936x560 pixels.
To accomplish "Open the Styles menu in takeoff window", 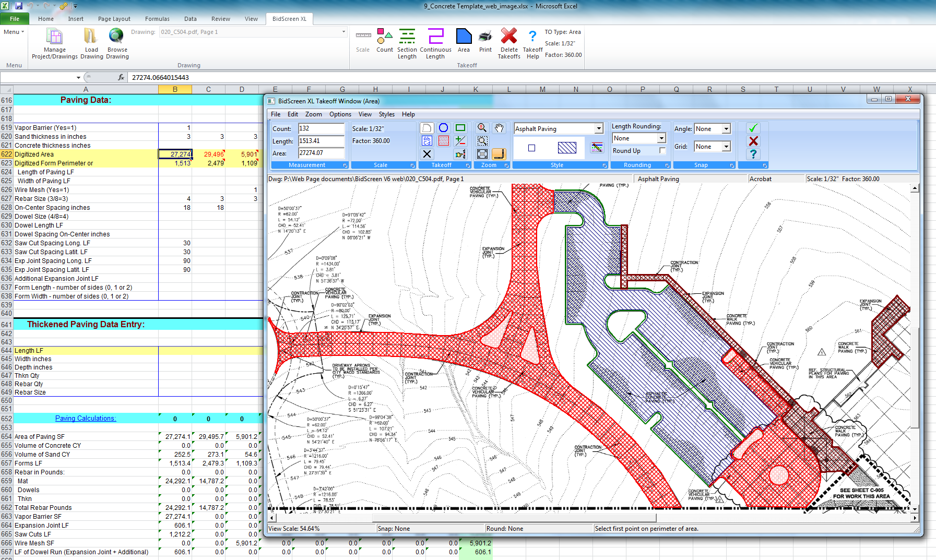I will (x=386, y=114).
